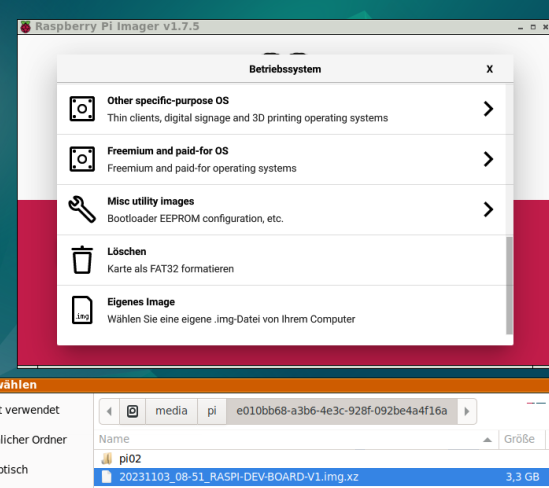549x488 pixels.
Task: Open the pi02 folder row
Action: tap(321, 459)
